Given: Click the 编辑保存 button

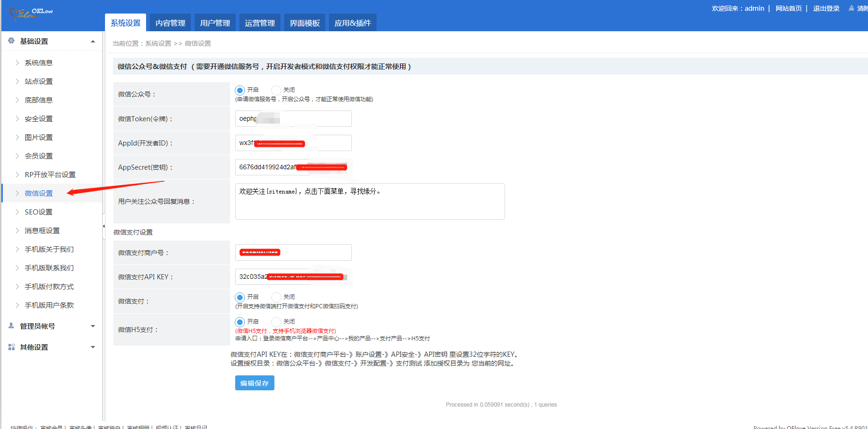Looking at the screenshot, I should click(255, 383).
